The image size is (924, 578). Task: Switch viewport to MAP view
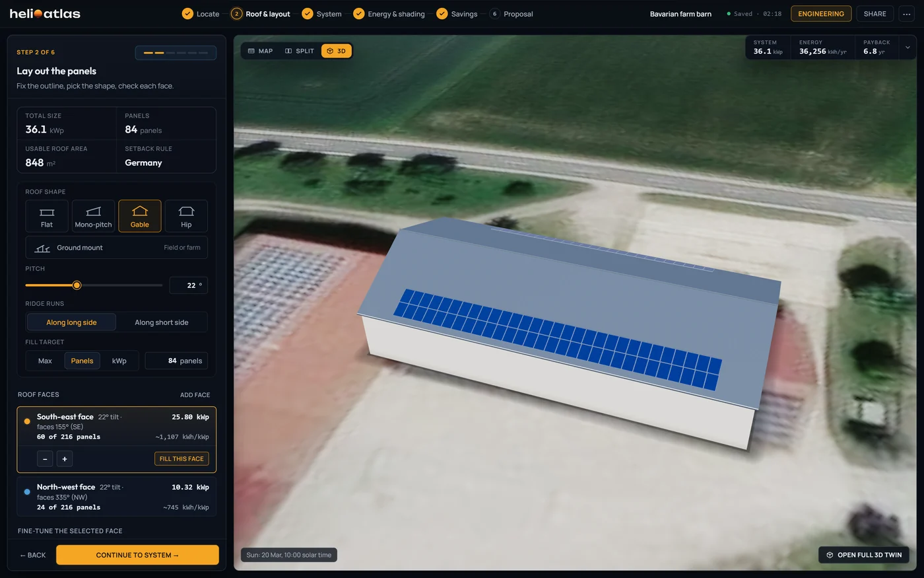(260, 51)
